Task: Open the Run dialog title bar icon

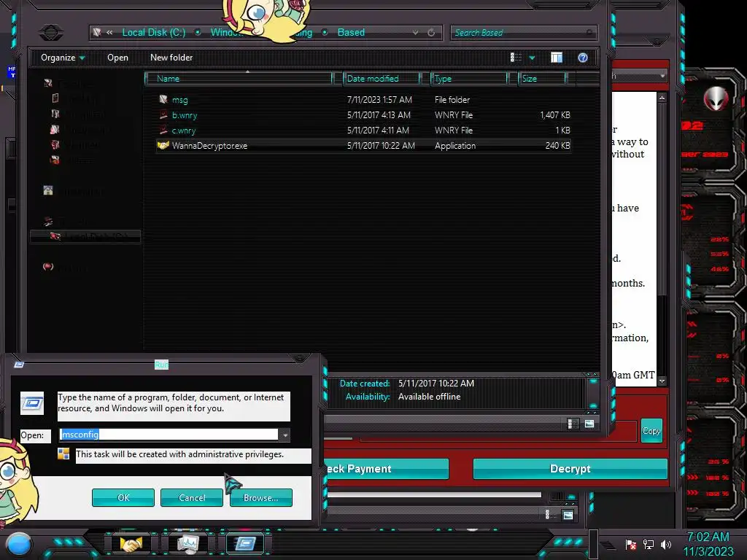Action: point(19,365)
